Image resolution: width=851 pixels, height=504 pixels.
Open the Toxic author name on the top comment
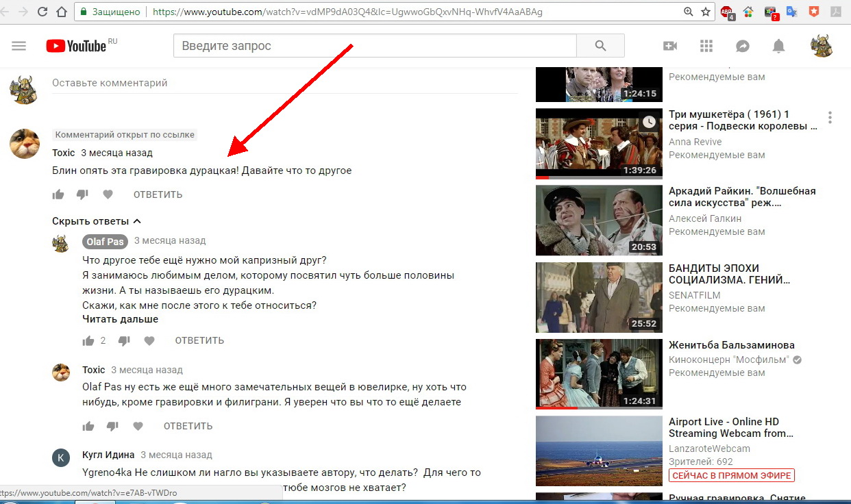pos(64,153)
